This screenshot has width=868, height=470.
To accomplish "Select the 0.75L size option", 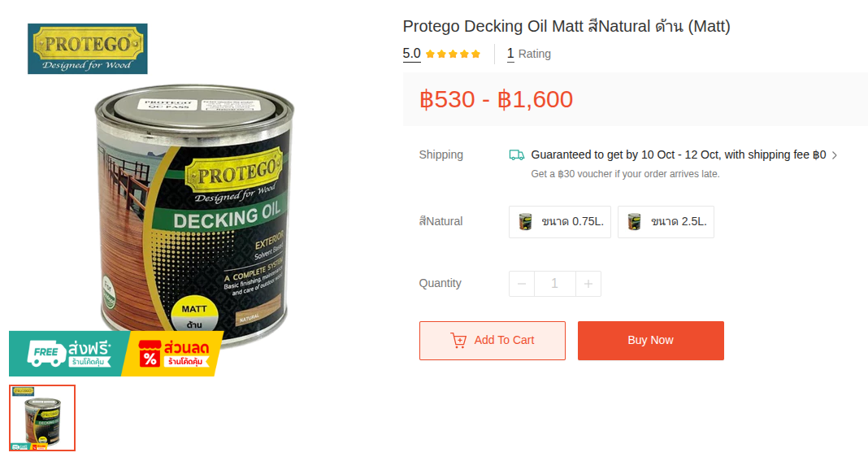I will tap(560, 222).
